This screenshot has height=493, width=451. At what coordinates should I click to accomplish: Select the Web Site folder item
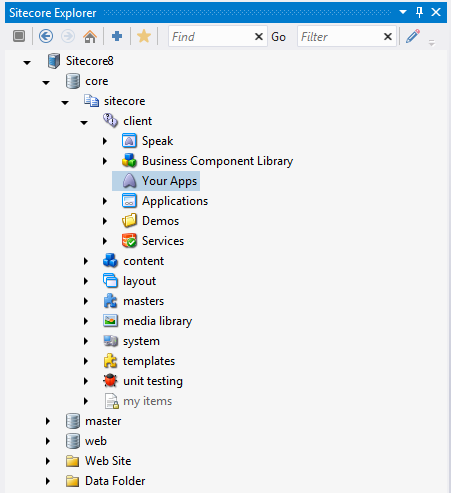[99, 461]
